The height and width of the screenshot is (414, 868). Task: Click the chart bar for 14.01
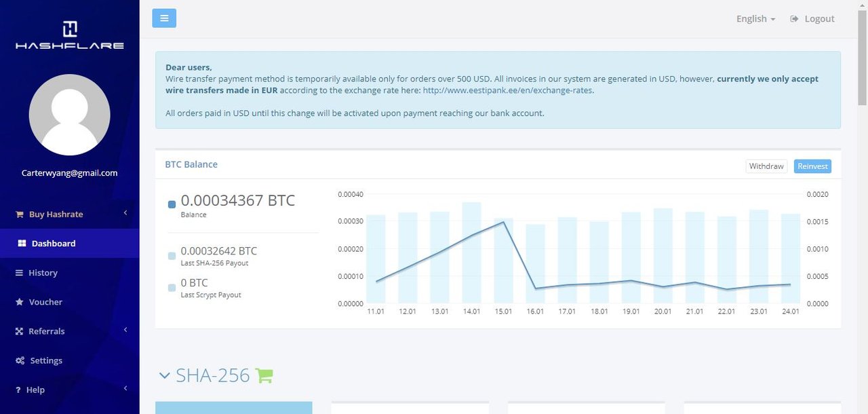[471, 252]
